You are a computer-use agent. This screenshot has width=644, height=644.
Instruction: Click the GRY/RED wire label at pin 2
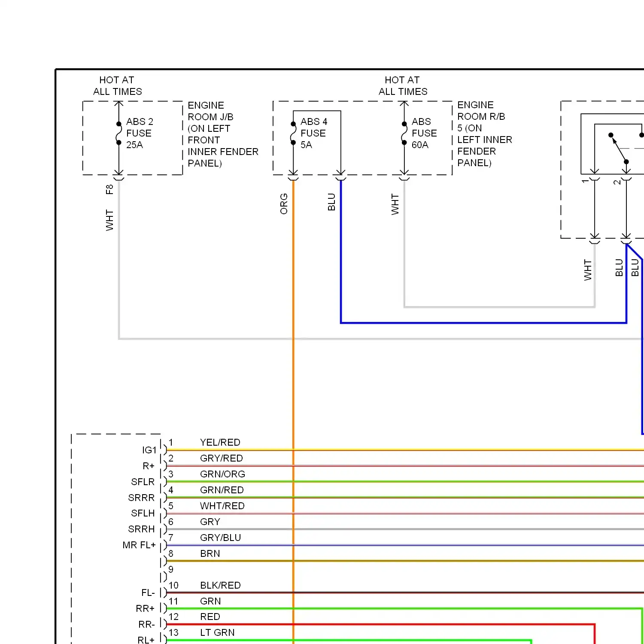coord(221,458)
